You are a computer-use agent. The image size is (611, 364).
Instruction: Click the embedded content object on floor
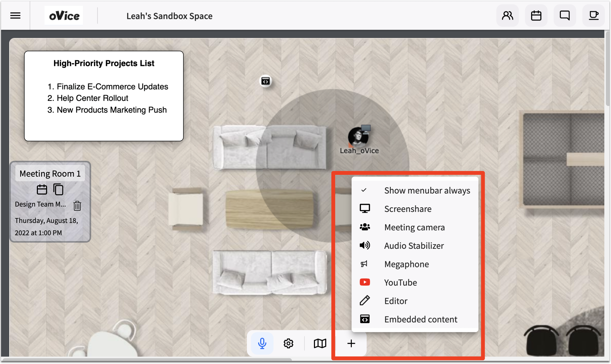click(266, 81)
